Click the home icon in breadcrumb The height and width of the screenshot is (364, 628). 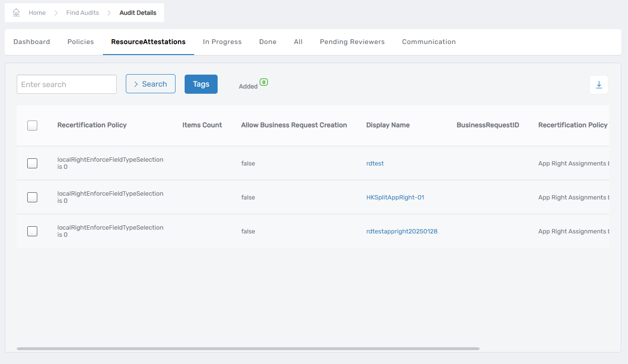(x=16, y=13)
